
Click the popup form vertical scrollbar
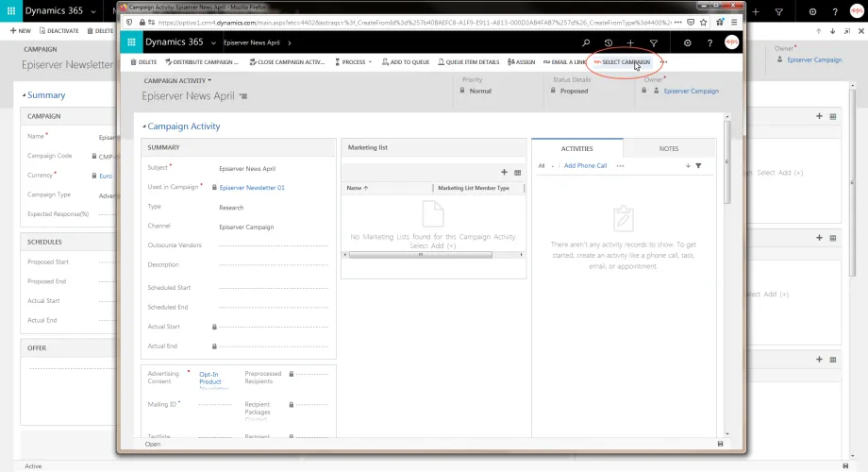pyautogui.click(x=726, y=161)
